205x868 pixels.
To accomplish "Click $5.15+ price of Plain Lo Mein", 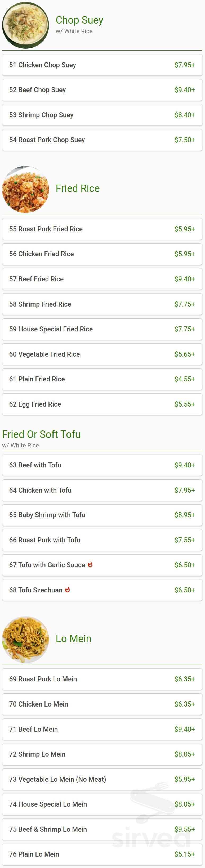I will pos(184,854).
